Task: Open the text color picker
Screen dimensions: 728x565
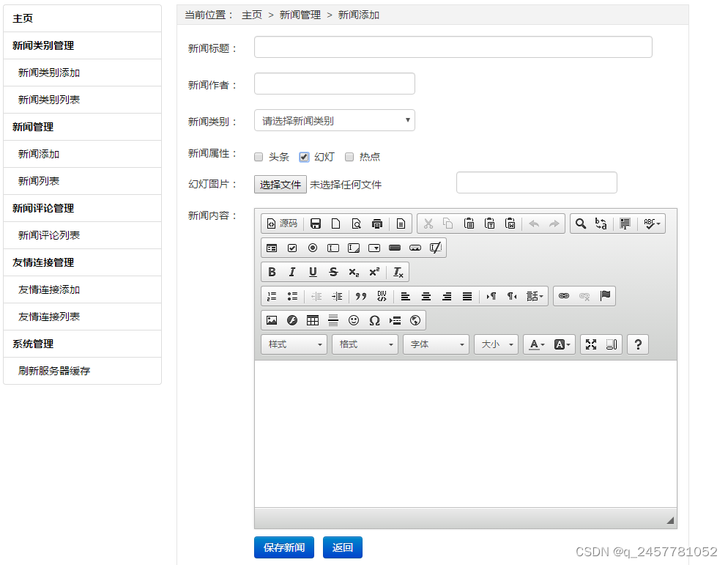Action: (537, 344)
